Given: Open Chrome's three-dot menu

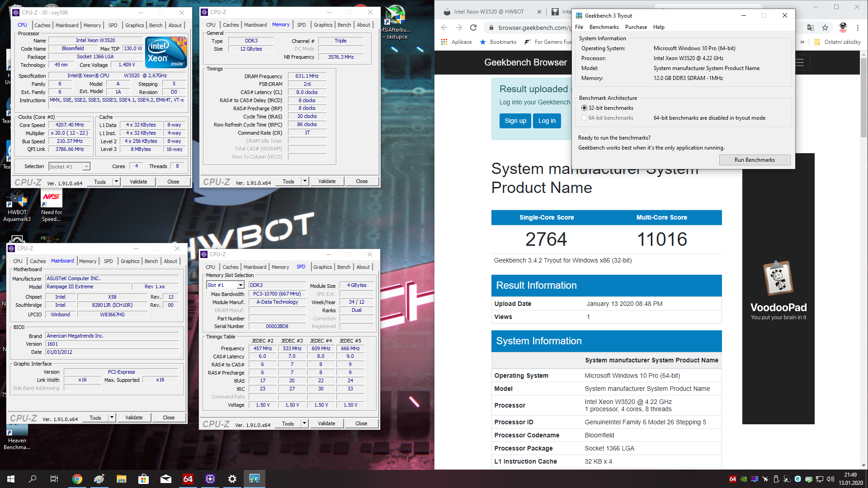Looking at the screenshot, I should 858,28.
